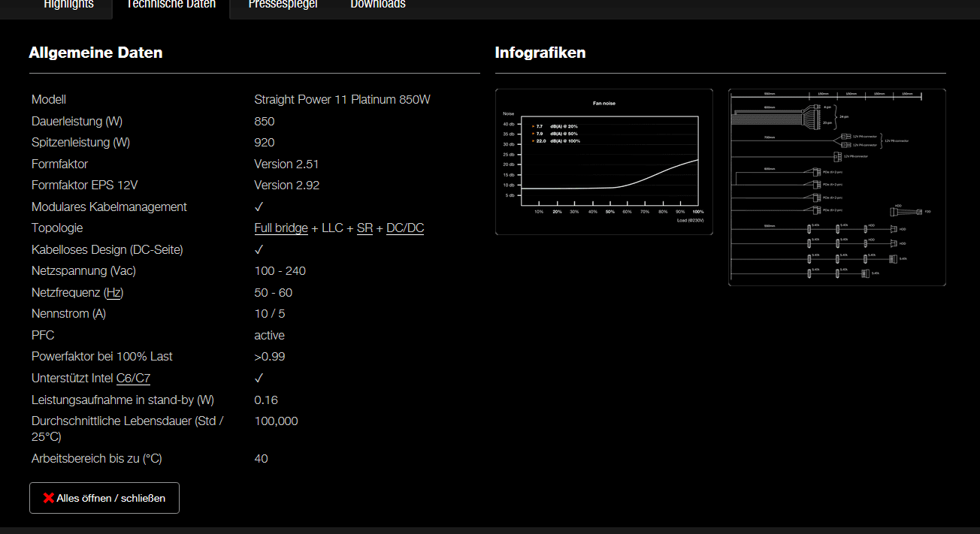Click the SR link in Topologie row
This screenshot has height=534, width=980.
pyautogui.click(x=364, y=228)
